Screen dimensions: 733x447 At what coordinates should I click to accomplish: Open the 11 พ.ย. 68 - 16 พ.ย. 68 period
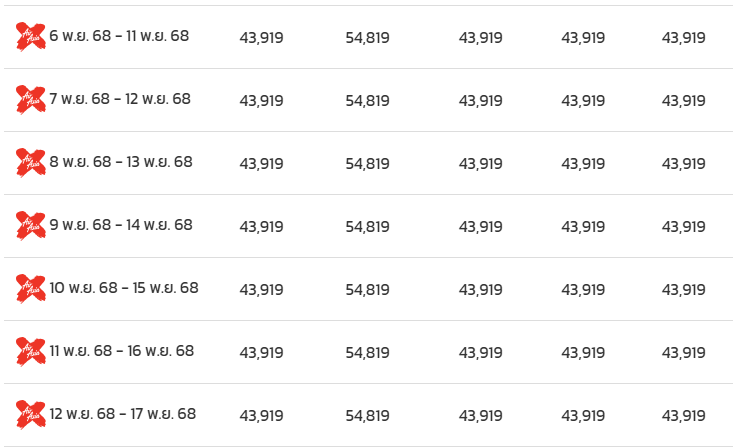(x=122, y=351)
